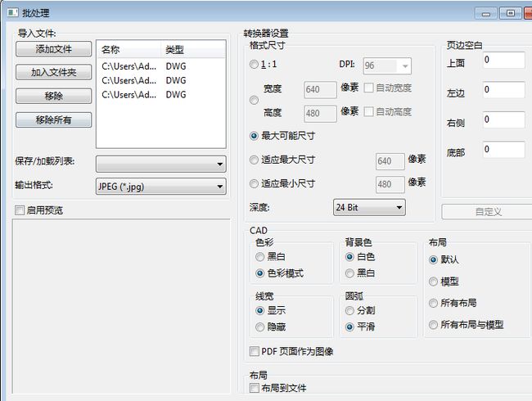Sort the file list by 名称 column
532x401 pixels.
[129, 50]
